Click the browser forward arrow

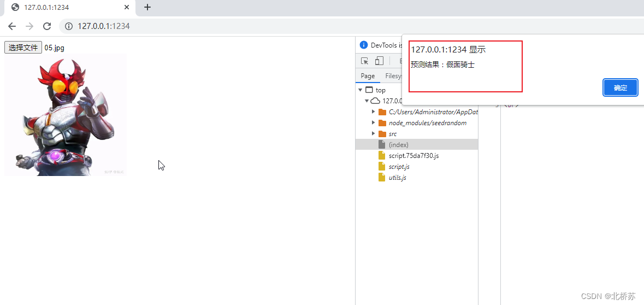tap(29, 26)
